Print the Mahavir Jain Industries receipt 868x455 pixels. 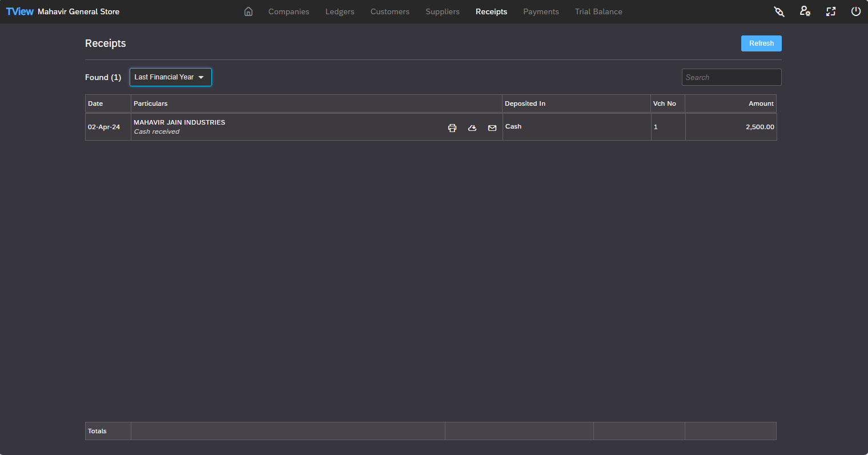coord(452,128)
